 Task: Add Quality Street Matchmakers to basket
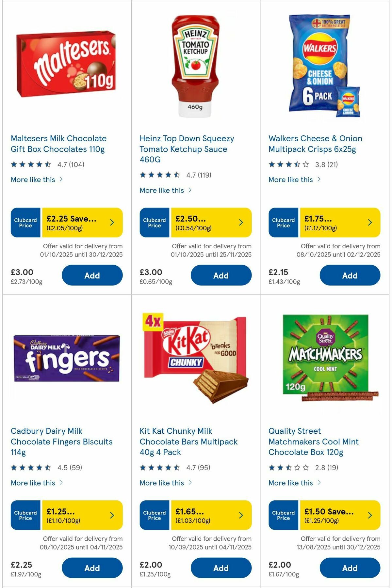click(x=350, y=568)
